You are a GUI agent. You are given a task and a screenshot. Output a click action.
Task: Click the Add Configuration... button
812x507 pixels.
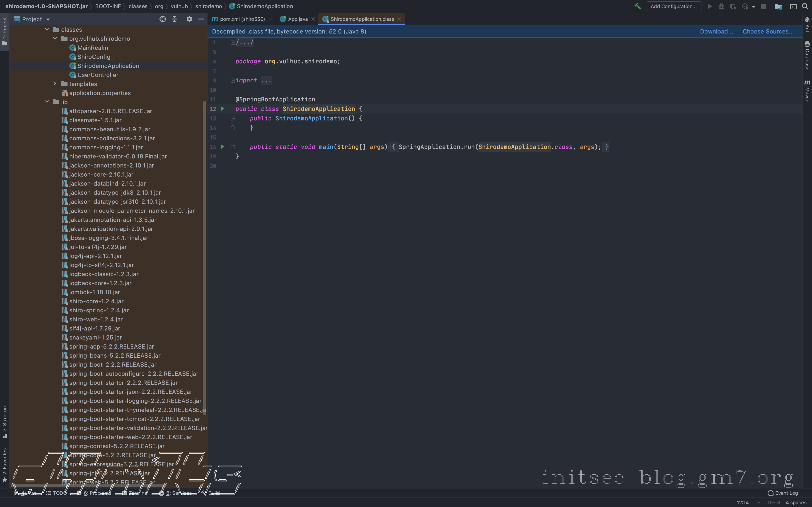point(673,6)
